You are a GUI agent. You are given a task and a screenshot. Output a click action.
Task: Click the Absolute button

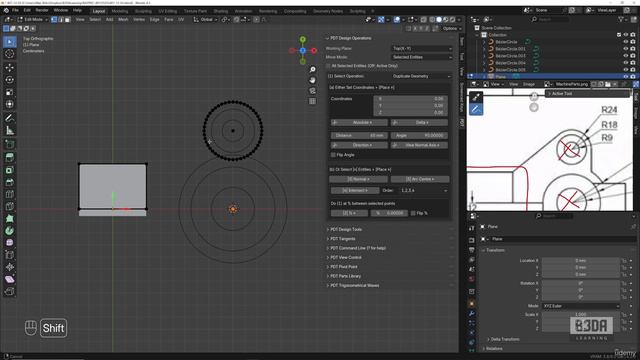click(359, 122)
